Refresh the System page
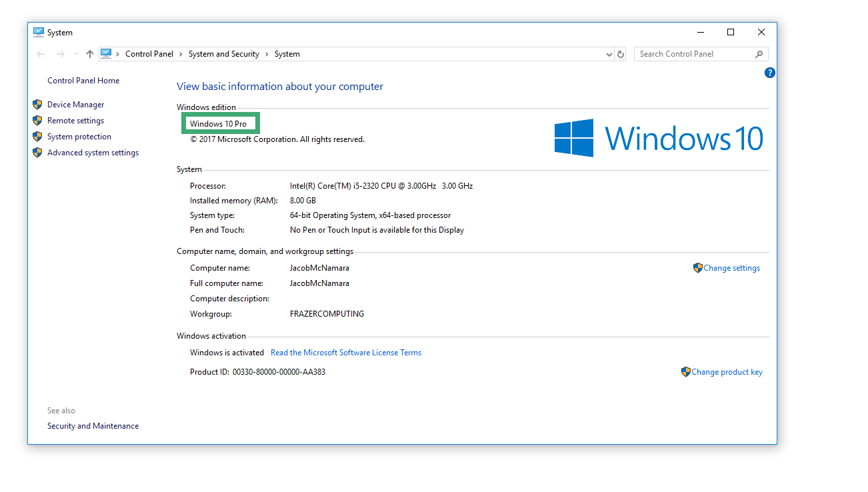 [621, 55]
